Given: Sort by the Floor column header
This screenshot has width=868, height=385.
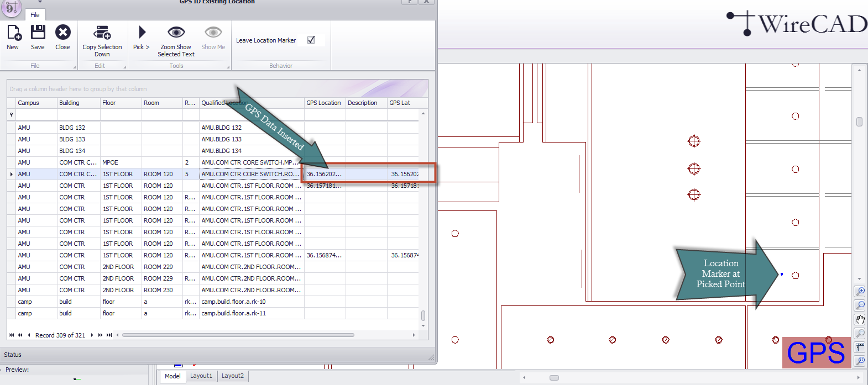Looking at the screenshot, I should coord(121,103).
